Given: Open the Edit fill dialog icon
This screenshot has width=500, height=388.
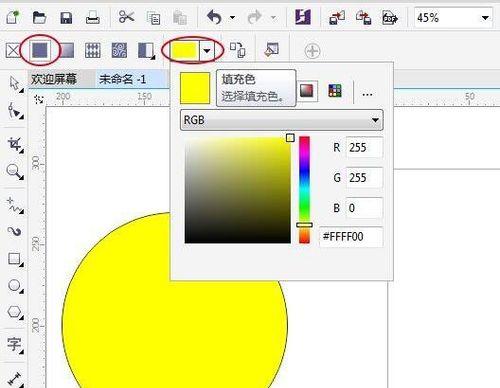Looking at the screenshot, I should tap(272, 50).
